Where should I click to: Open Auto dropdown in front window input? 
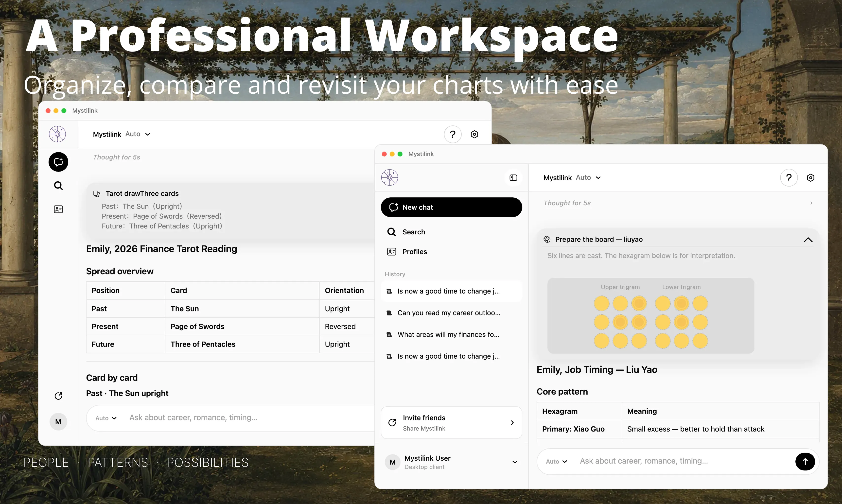point(556,461)
